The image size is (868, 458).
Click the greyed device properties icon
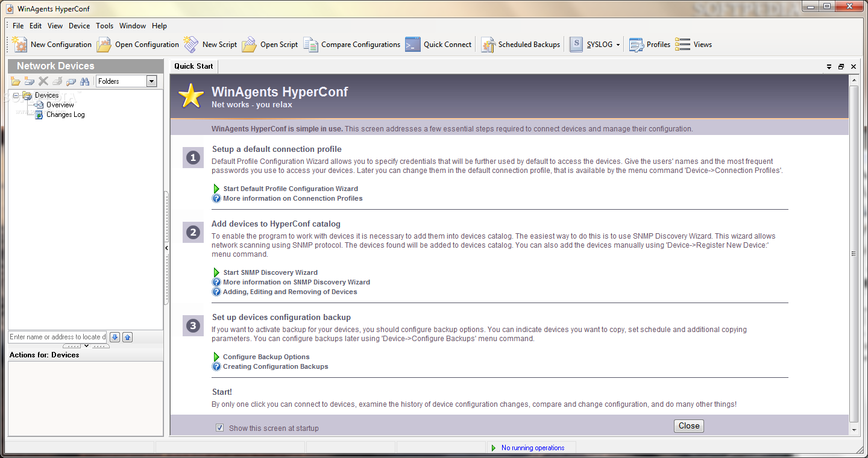[x=57, y=81]
